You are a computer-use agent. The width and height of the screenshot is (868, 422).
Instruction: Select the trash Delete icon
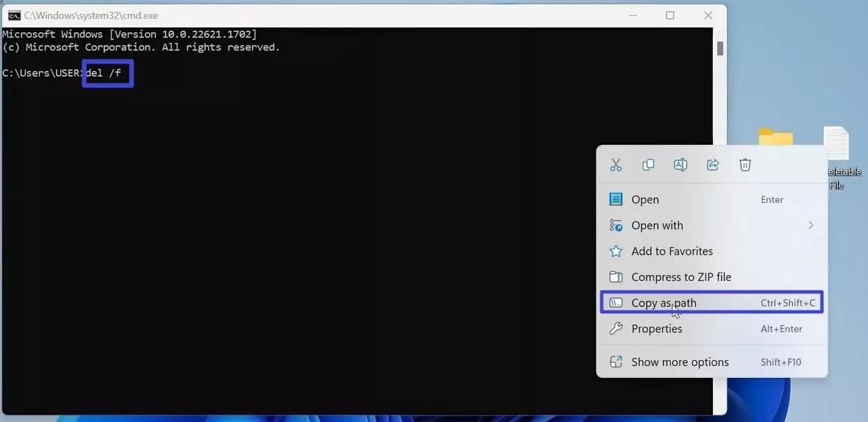744,164
